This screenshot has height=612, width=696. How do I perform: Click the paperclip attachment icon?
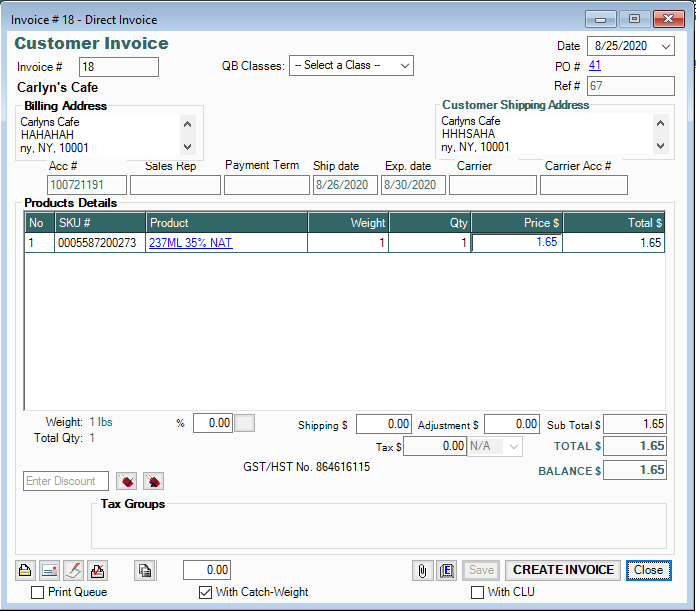point(423,570)
